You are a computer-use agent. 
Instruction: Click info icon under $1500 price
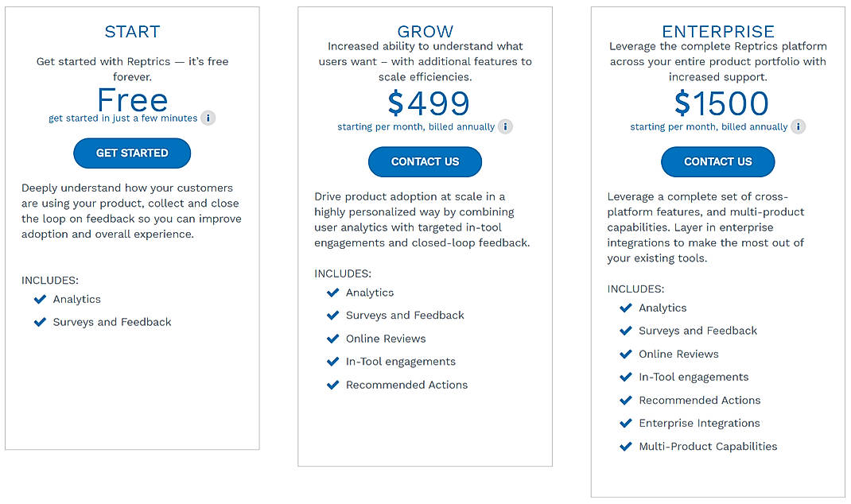click(x=798, y=127)
